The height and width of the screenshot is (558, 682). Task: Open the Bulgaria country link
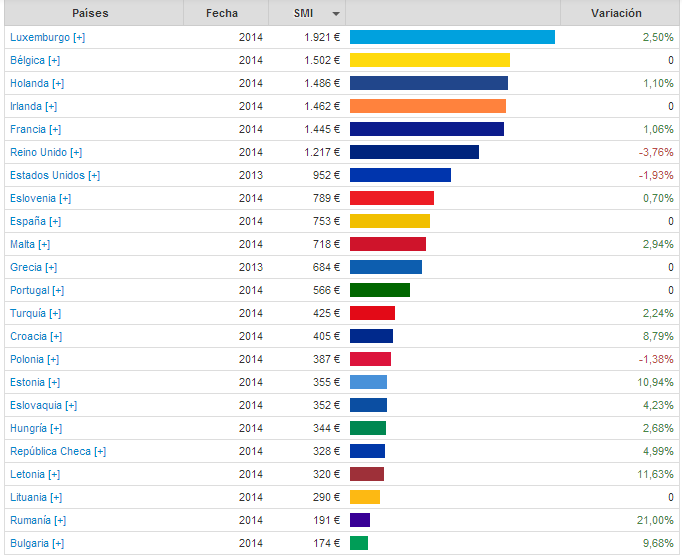29,543
